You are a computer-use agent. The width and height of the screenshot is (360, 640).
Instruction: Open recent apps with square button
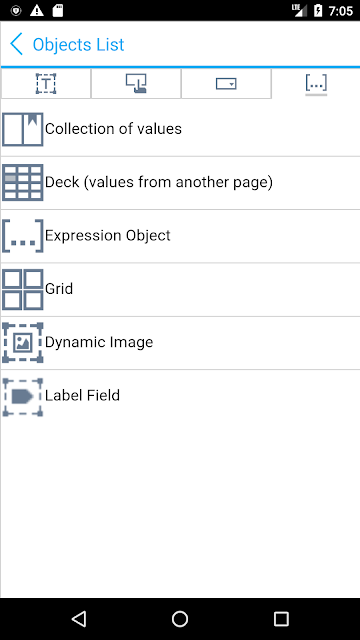(281, 619)
